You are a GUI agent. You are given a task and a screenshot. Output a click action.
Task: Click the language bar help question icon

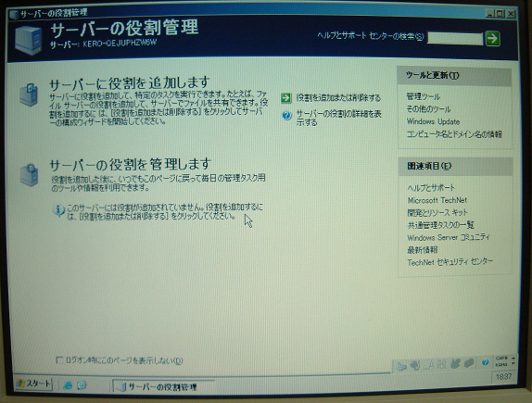pyautogui.click(x=485, y=362)
